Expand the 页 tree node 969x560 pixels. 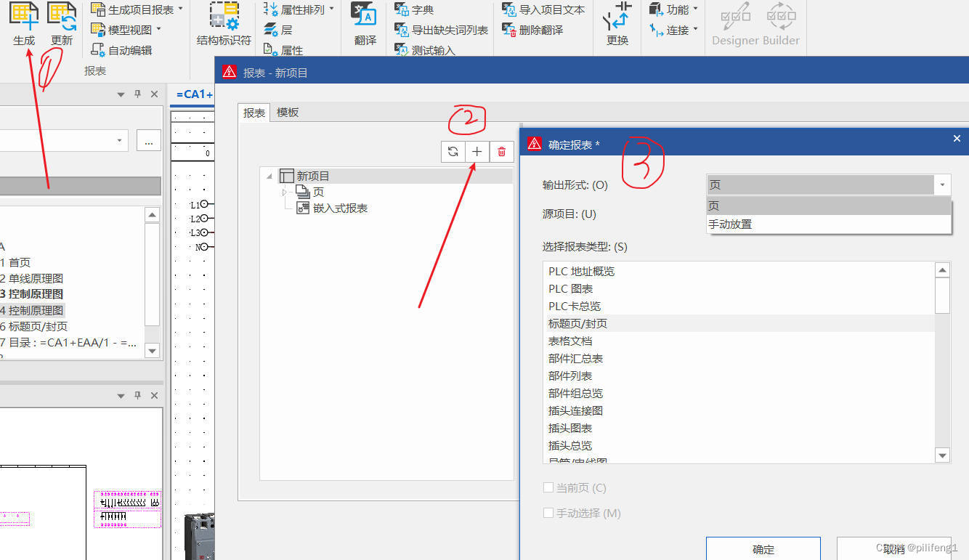click(x=285, y=192)
